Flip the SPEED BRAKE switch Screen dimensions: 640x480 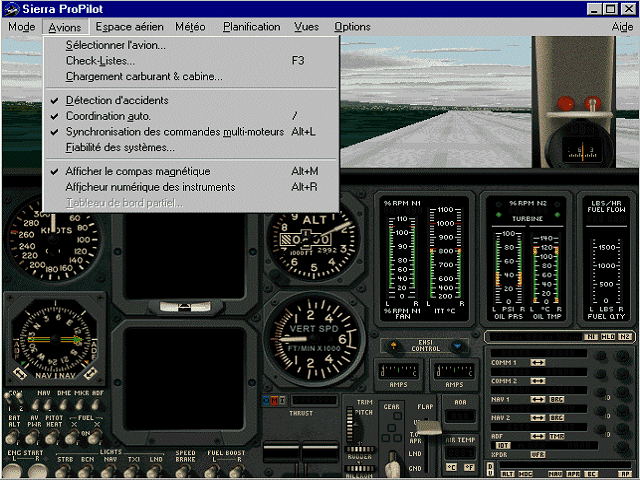tap(184, 471)
